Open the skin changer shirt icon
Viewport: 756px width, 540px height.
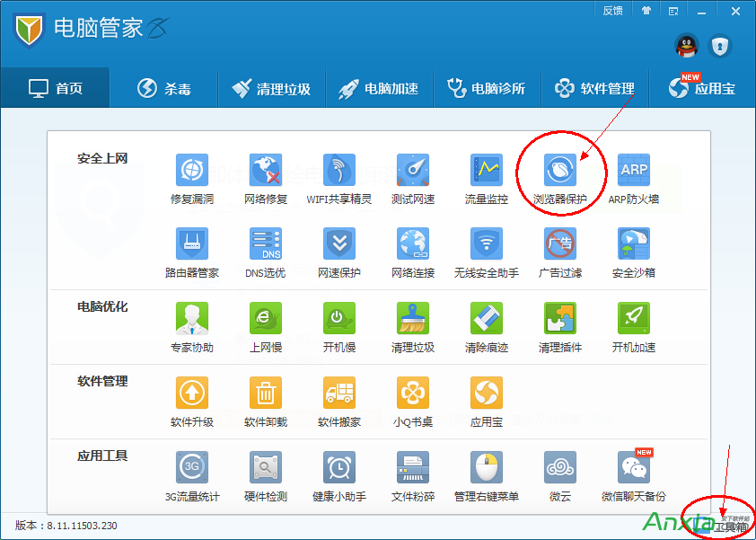tap(646, 11)
